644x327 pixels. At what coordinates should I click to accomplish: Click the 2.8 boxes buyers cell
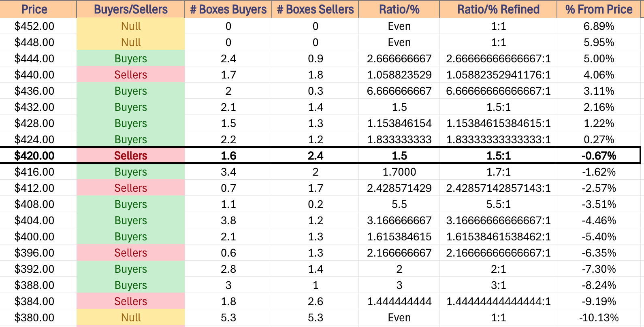click(x=228, y=269)
